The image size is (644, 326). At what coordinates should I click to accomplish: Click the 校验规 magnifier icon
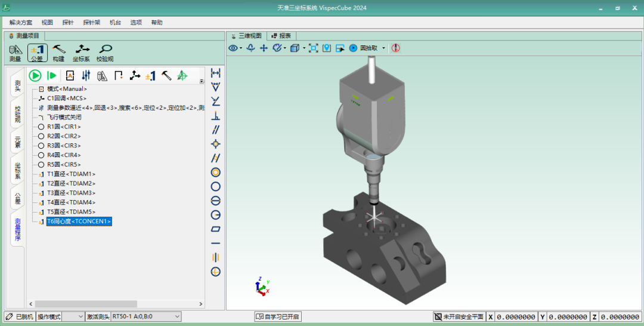105,53
